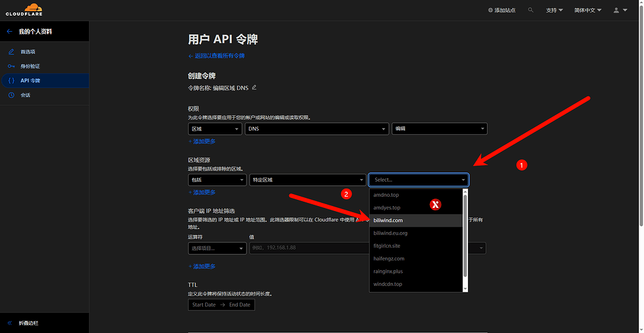Click the key icon for 身份验证
This screenshot has width=644, height=333.
pyautogui.click(x=11, y=66)
